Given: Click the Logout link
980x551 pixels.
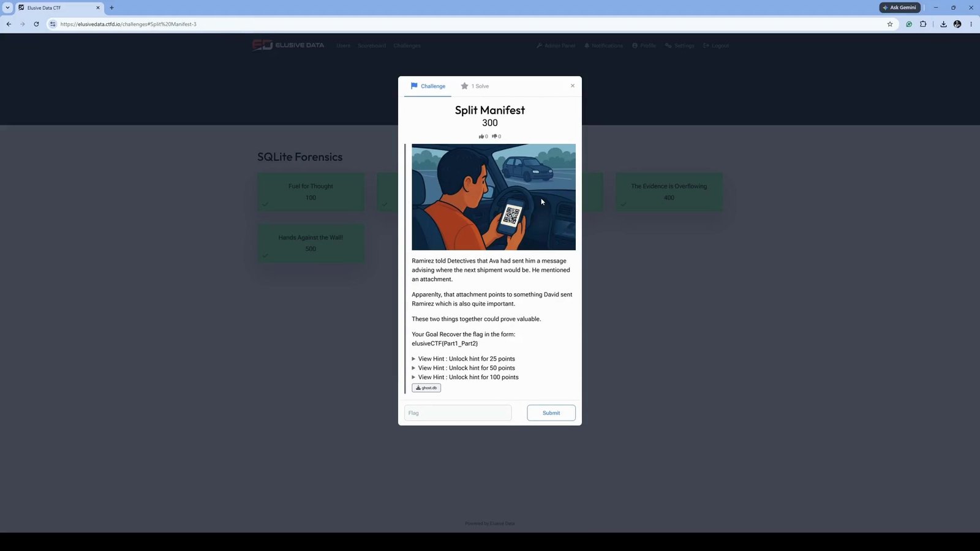Looking at the screenshot, I should [x=716, y=46].
